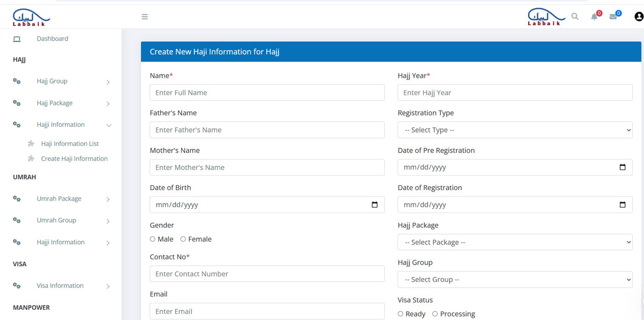The height and width of the screenshot is (320, 644).
Task: Choose the Processing visa status option
Action: (x=435, y=314)
